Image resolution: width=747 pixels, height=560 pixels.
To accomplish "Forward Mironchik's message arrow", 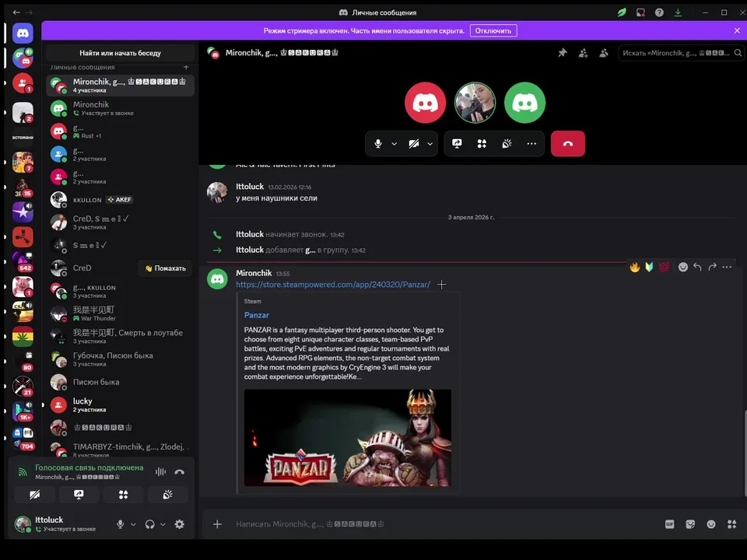I will (712, 267).
